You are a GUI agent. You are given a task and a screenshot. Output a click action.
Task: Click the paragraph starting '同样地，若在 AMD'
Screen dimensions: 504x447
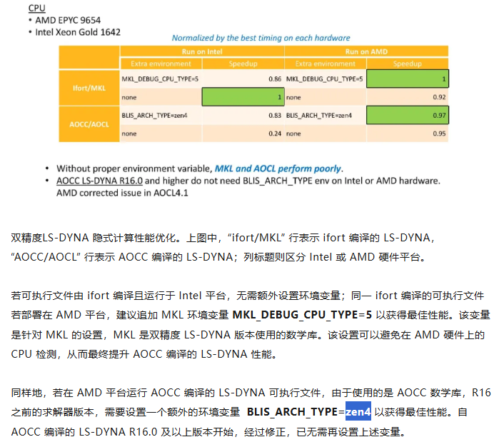pos(251,412)
